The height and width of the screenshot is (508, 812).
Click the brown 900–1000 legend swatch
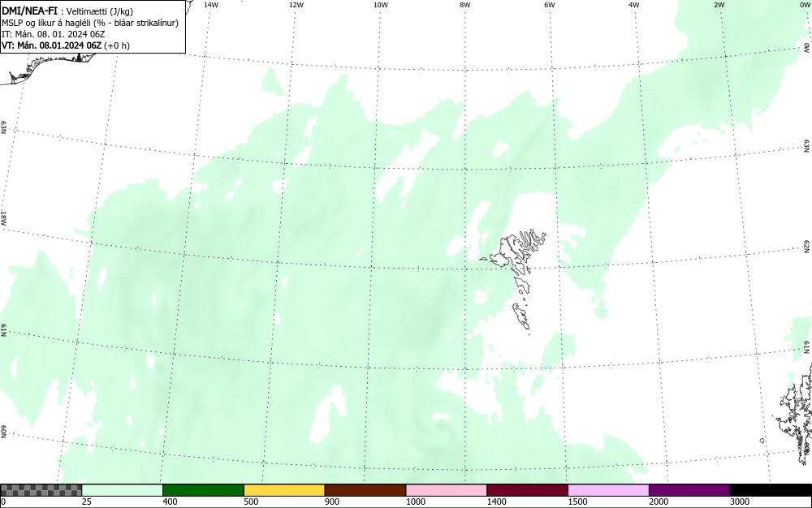365,490
